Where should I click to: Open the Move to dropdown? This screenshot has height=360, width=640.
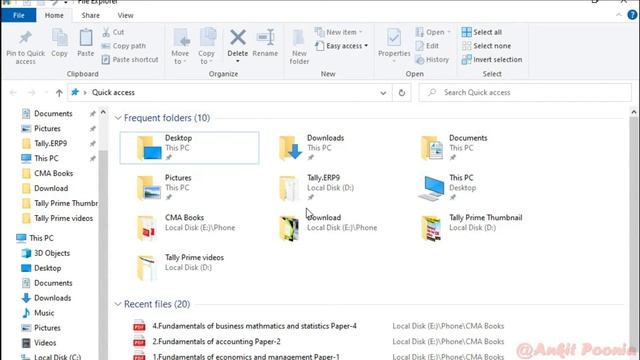pos(180,46)
